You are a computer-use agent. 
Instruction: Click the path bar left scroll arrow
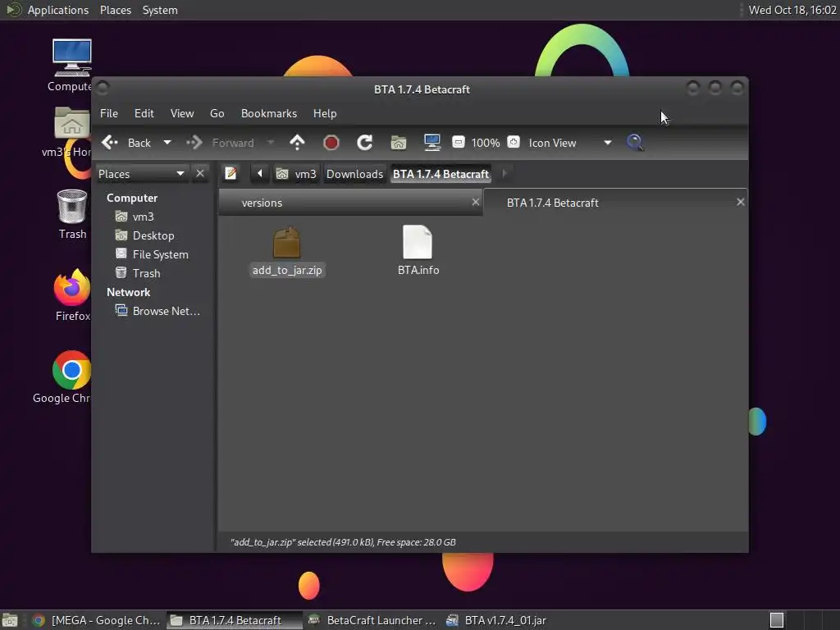260,174
